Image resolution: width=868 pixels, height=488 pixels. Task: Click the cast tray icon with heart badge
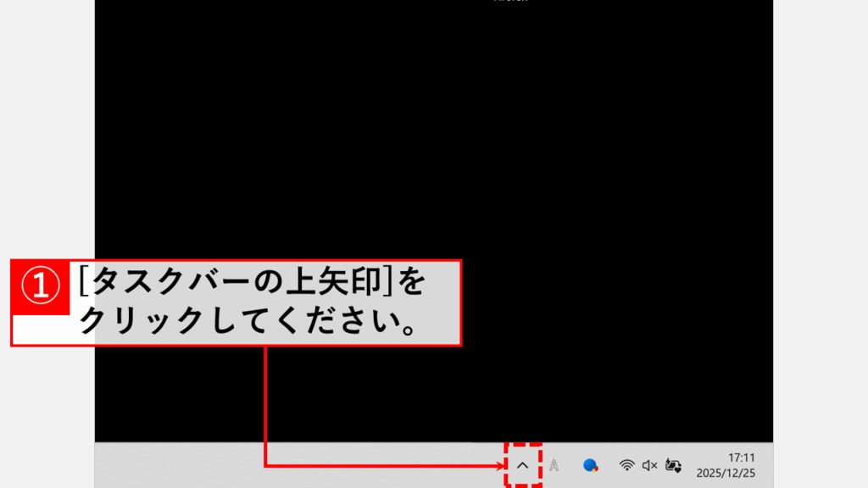(671, 465)
